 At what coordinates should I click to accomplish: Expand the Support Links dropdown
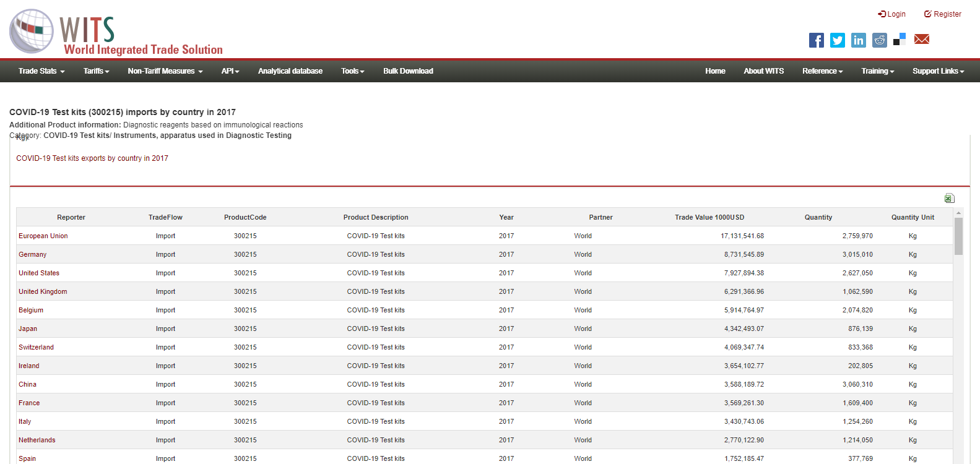tap(939, 71)
